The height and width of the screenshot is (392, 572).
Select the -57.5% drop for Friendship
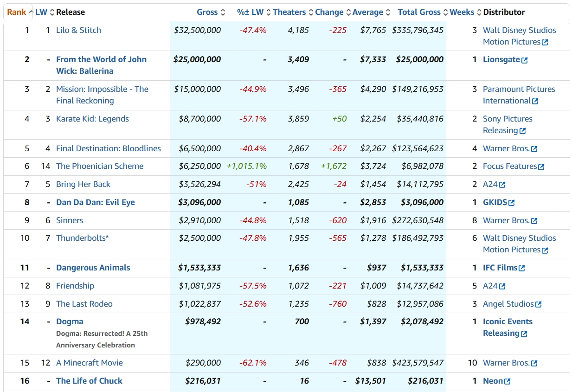pos(253,286)
